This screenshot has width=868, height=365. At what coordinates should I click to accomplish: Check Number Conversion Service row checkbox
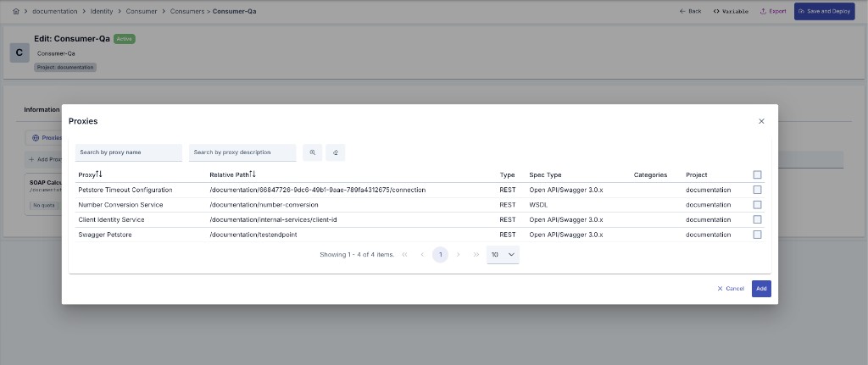757,205
